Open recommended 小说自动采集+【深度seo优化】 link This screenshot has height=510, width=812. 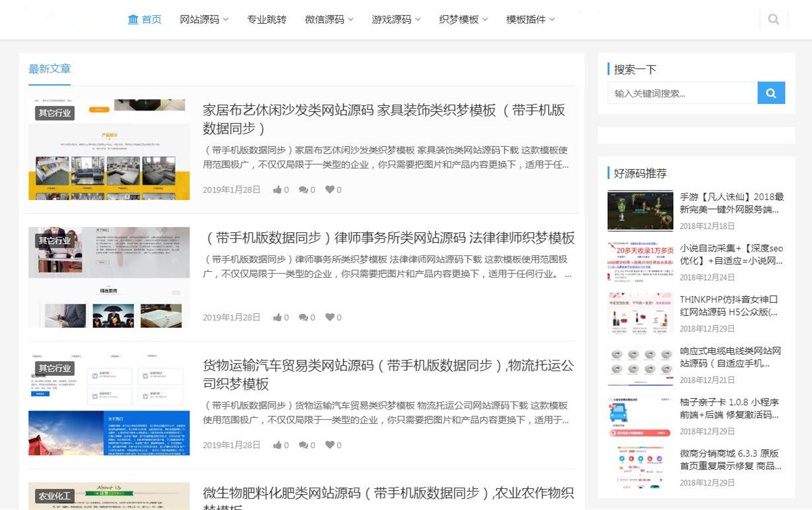(732, 255)
